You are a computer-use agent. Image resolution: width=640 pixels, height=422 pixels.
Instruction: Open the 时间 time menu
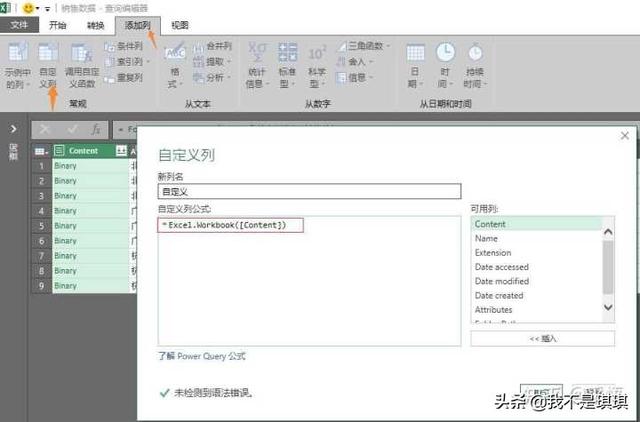[445, 66]
